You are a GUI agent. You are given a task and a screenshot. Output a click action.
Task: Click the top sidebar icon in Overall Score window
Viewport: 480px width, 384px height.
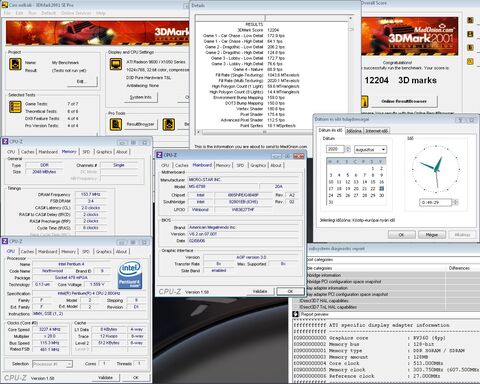click(x=470, y=20)
